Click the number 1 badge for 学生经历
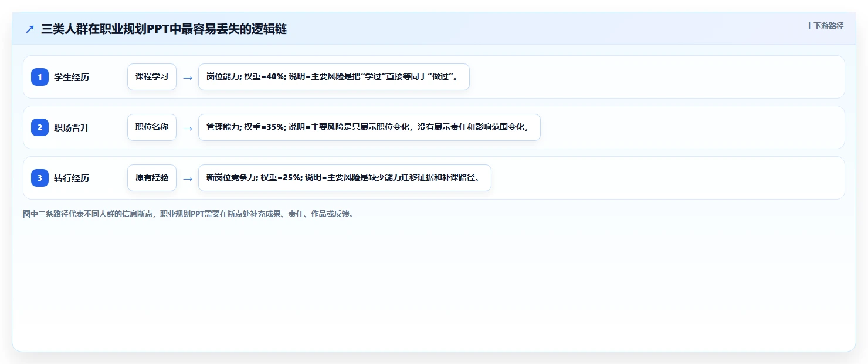Screen dimensions: 868x364 [x=40, y=77]
